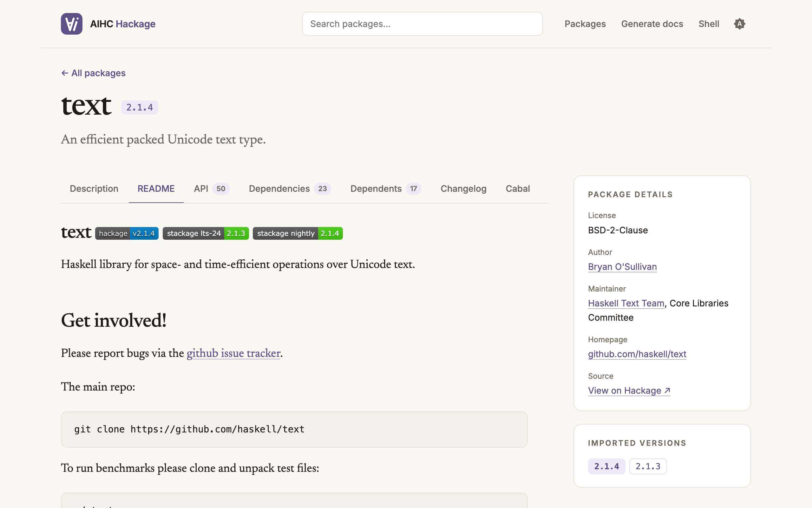
Task: Click the BSD-2-Clause license value
Action: [618, 230]
